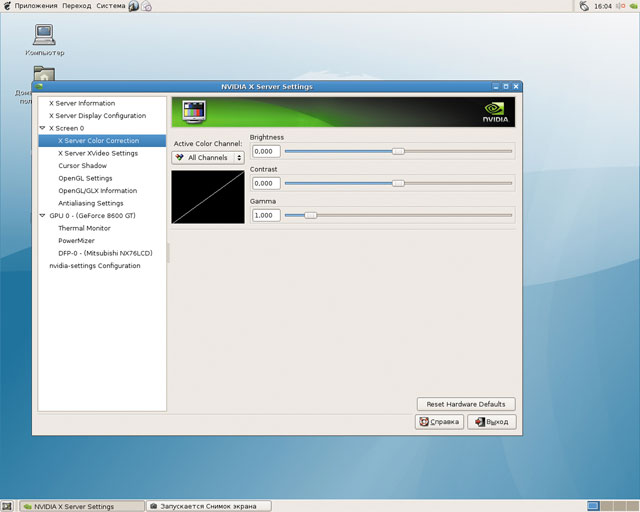Click the NVIDIA tray icon in top panel
Image resolution: width=640 pixels, height=512 pixels.
coord(634,6)
